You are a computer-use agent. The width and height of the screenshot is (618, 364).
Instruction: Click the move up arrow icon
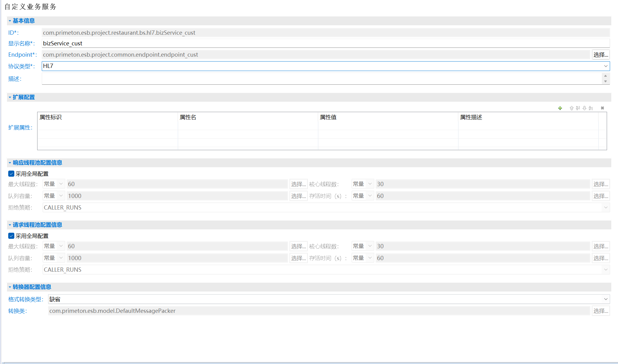[x=571, y=108]
